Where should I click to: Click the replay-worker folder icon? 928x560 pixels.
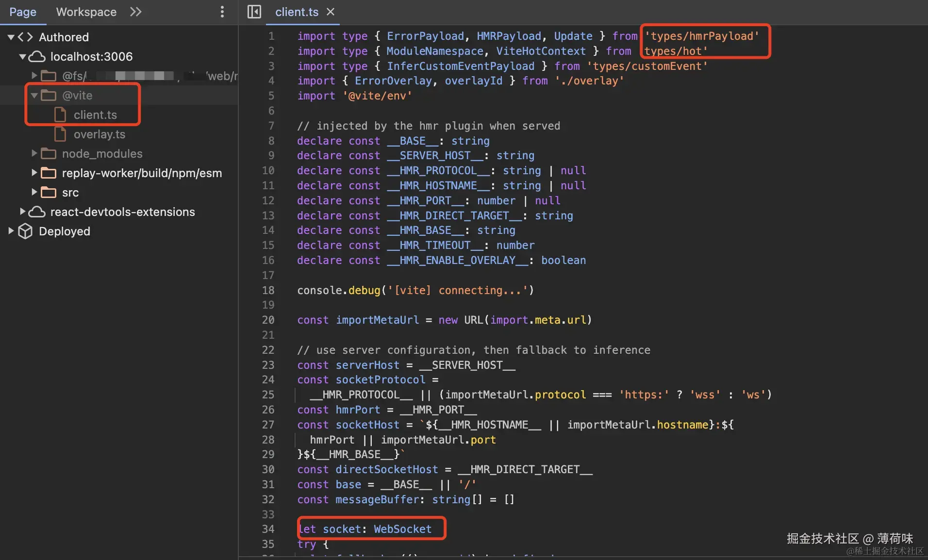(48, 173)
